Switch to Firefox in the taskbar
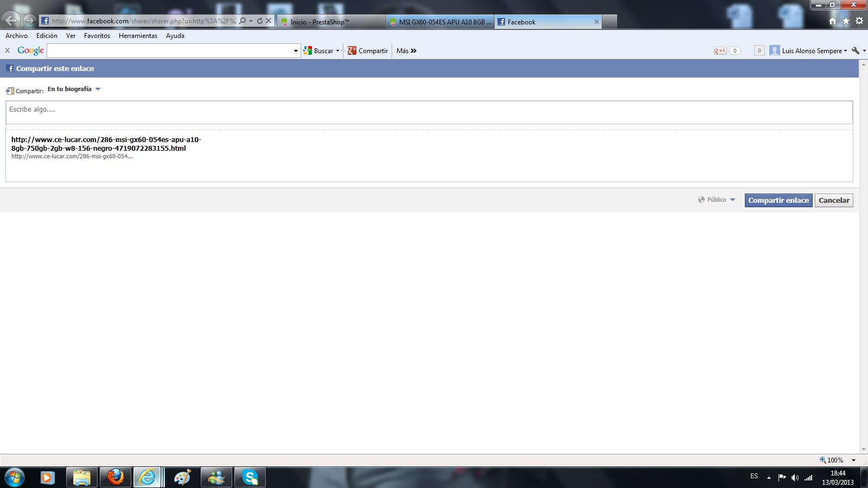This screenshot has height=488, width=868. (x=116, y=478)
